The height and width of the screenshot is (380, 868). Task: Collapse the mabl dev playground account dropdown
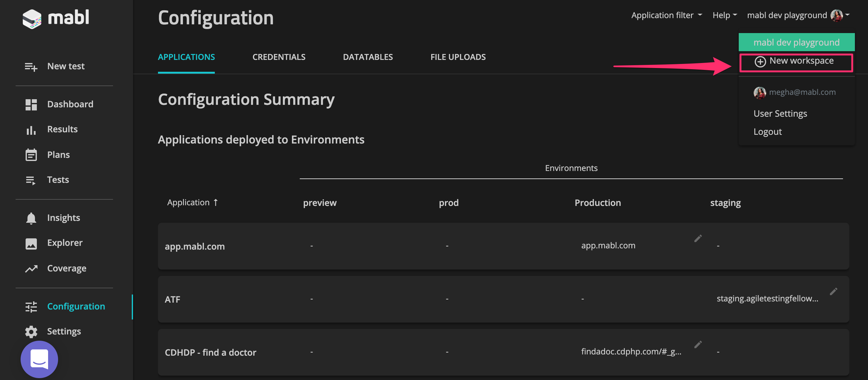(798, 16)
